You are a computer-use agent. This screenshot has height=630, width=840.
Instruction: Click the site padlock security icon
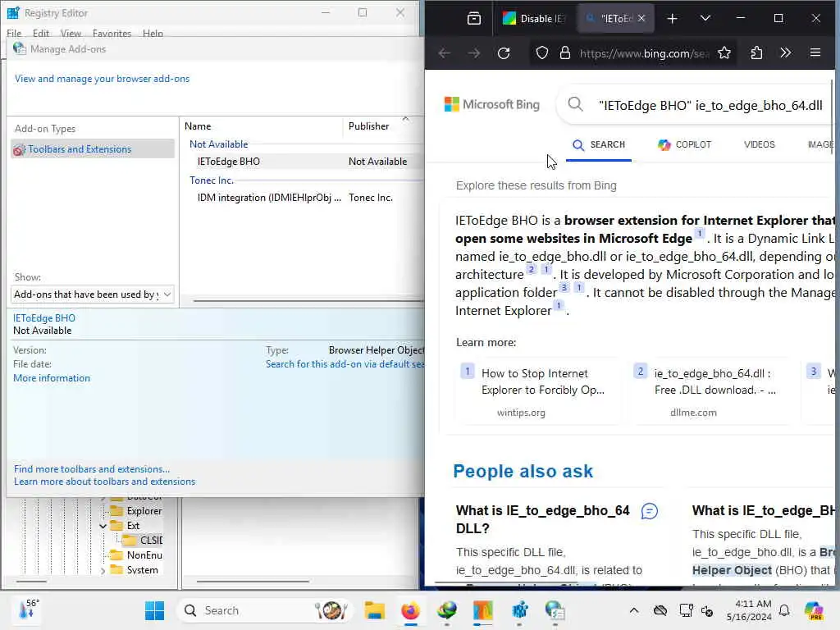pyautogui.click(x=565, y=53)
